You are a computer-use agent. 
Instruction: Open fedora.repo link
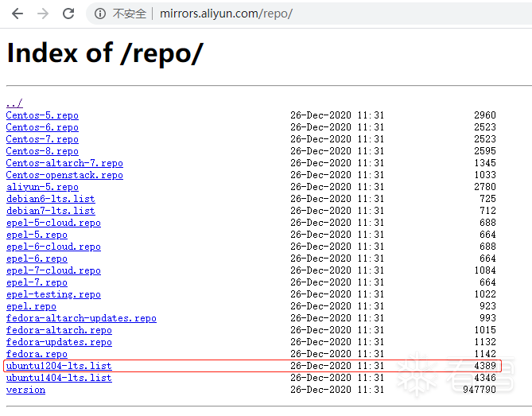(37, 354)
